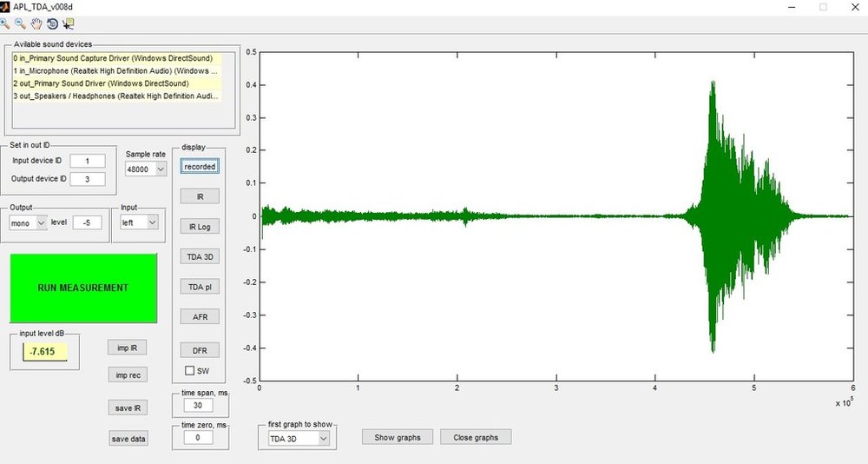Select the Realtek Microphone input device entry

(x=117, y=71)
